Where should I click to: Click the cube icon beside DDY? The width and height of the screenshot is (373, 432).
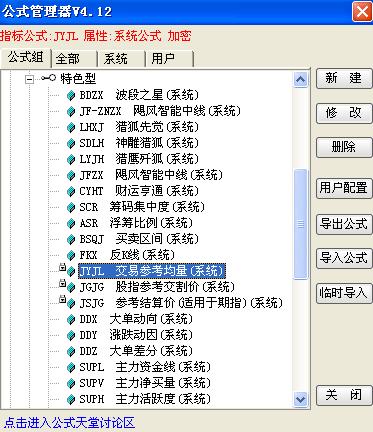(x=71, y=336)
